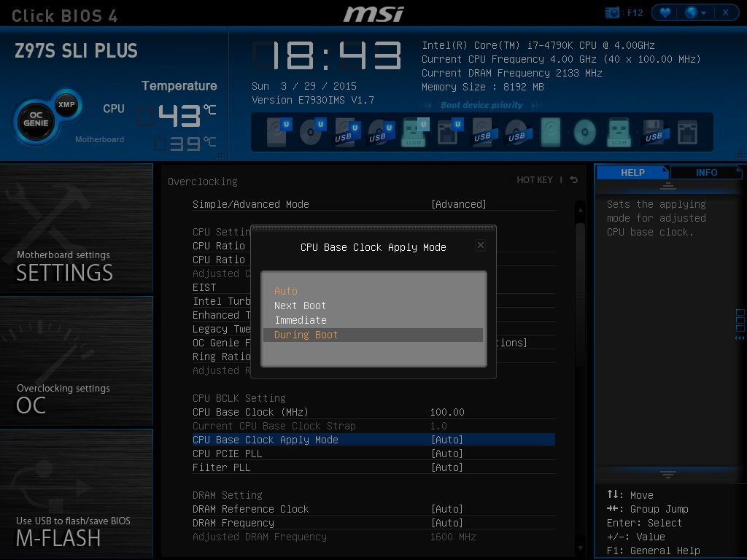Screen dimensions: 747x560
Task: Open the OC overclocking settings panel
Action: [76, 361]
